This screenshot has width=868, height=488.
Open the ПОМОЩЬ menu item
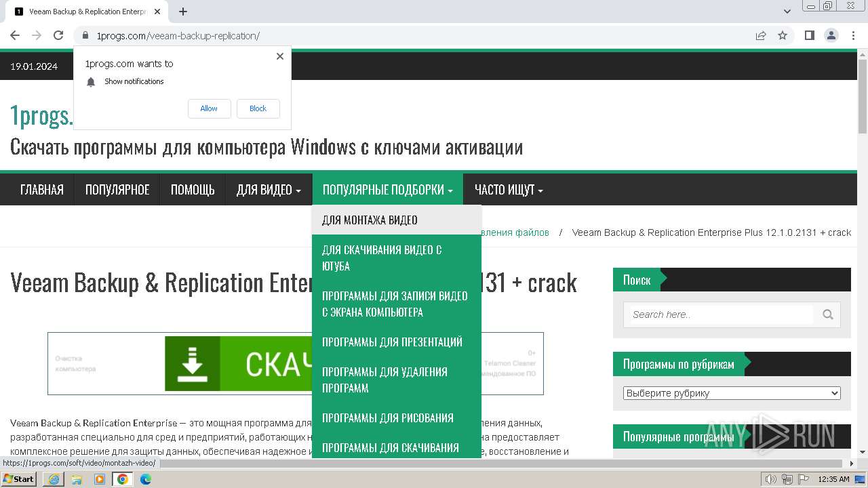point(193,190)
